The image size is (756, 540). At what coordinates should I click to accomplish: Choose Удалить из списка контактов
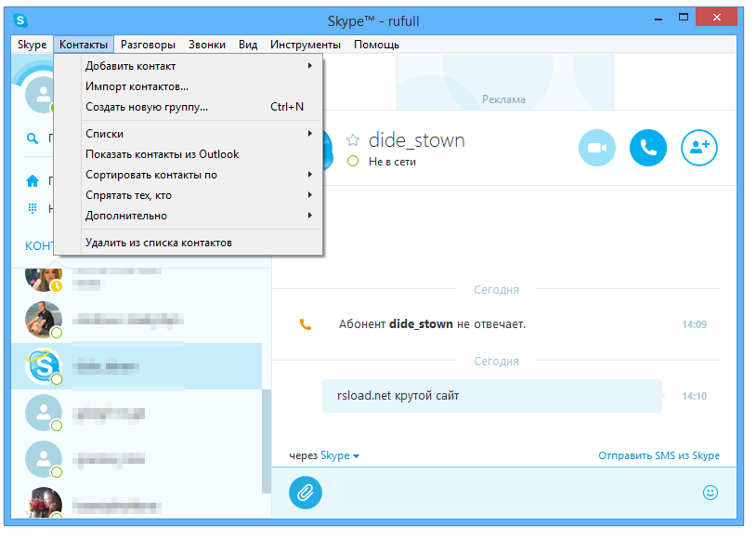(x=188, y=243)
